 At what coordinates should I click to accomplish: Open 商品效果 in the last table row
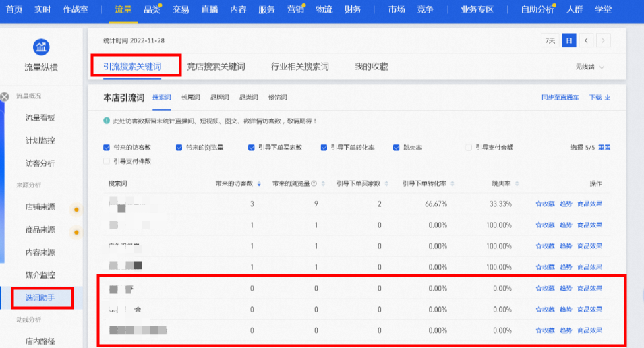point(590,330)
